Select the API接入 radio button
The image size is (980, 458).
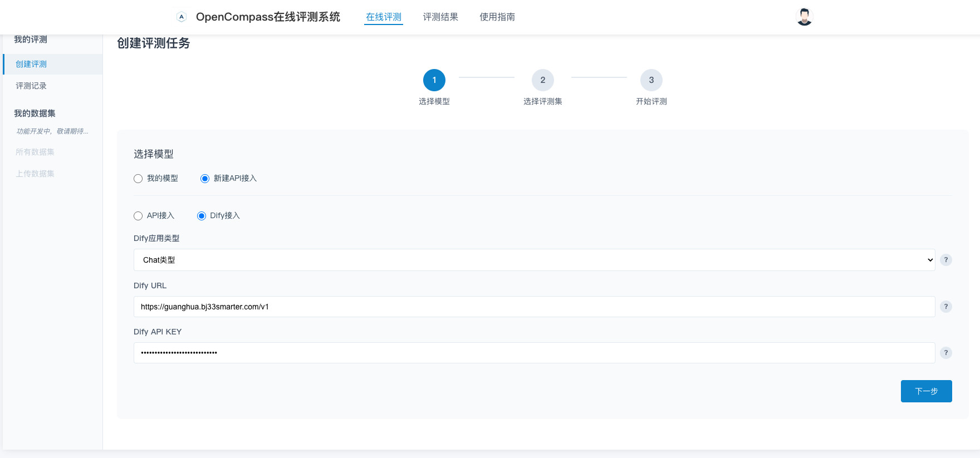[138, 216]
